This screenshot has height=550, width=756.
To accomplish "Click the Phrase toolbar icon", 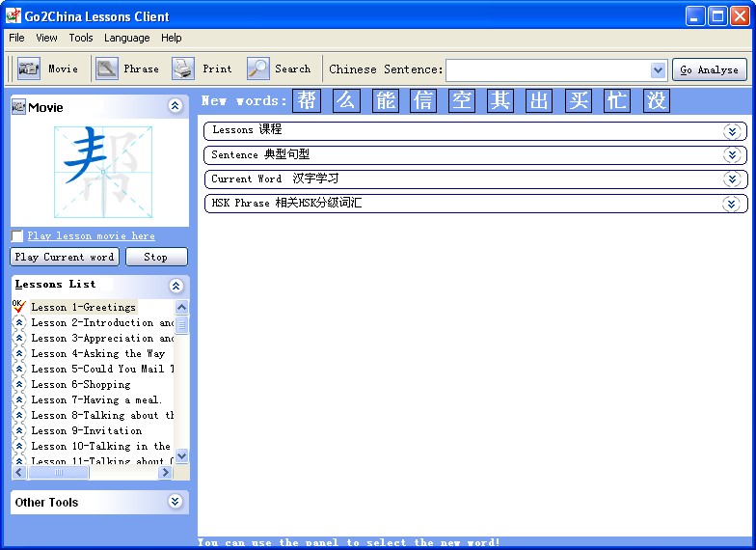I will [106, 69].
